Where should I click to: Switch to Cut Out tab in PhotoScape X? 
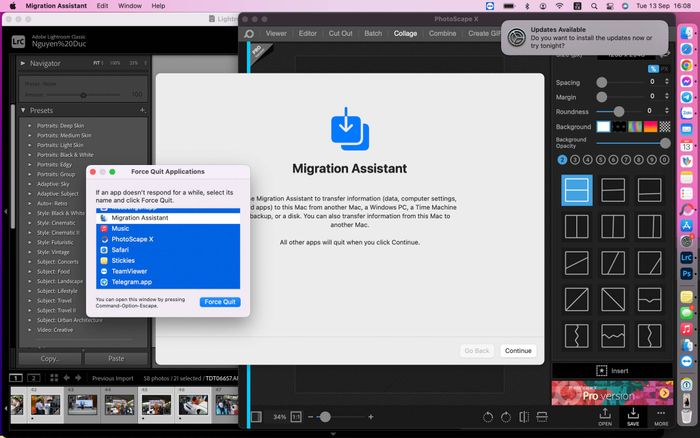[x=340, y=33]
